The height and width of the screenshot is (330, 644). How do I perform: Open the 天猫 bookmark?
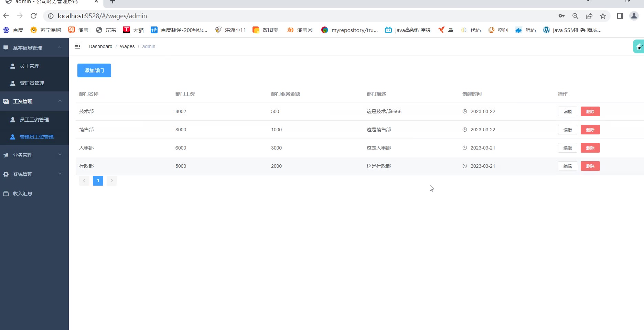133,30
